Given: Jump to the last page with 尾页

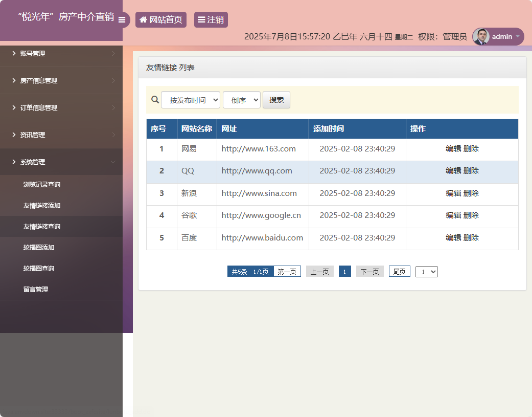Looking at the screenshot, I should coord(399,271).
